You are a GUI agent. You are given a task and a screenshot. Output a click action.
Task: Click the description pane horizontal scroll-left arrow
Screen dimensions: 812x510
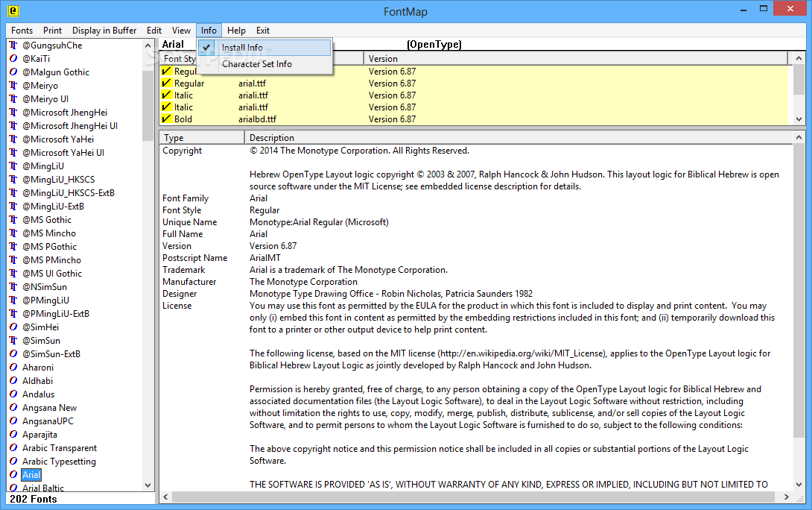165,497
